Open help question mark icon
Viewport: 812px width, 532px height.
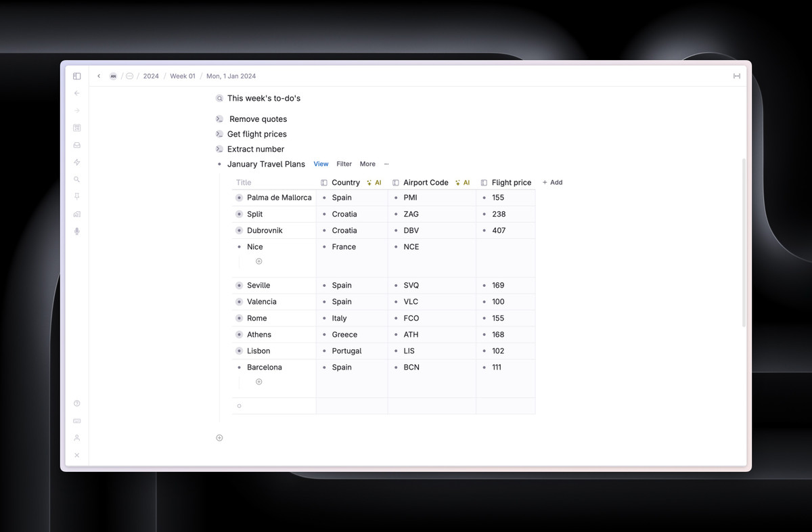tap(77, 403)
